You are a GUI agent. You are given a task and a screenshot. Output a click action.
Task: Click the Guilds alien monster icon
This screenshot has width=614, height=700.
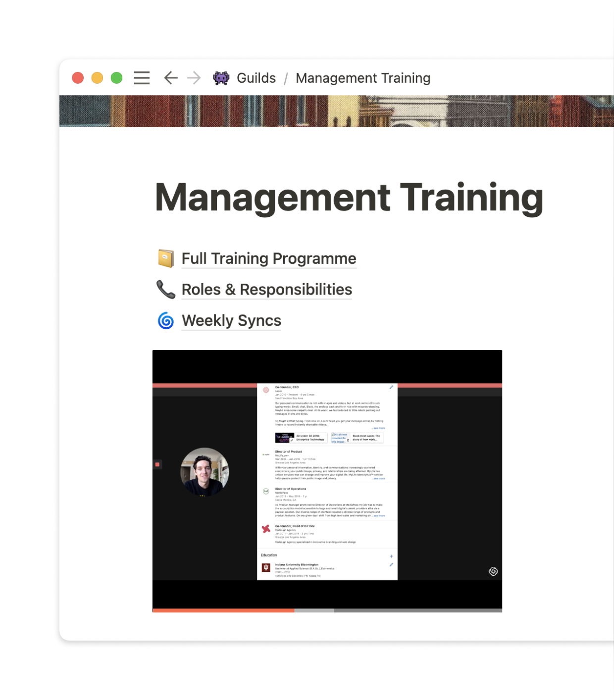point(221,78)
